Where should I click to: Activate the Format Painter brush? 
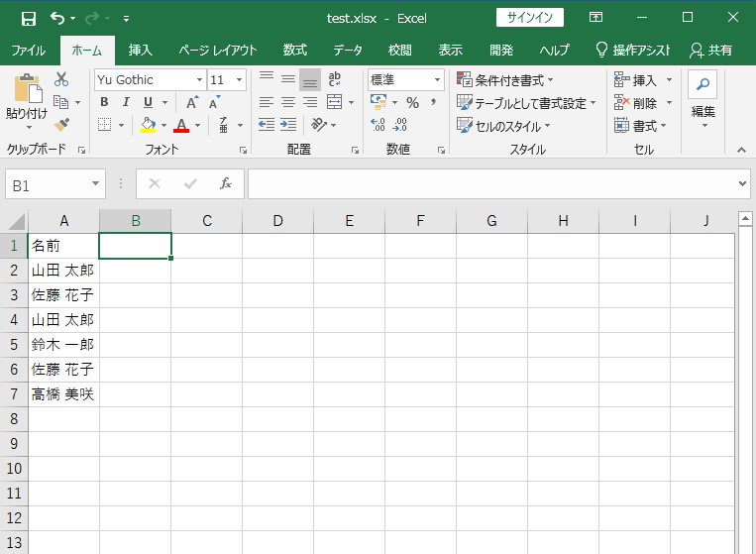(x=61, y=125)
